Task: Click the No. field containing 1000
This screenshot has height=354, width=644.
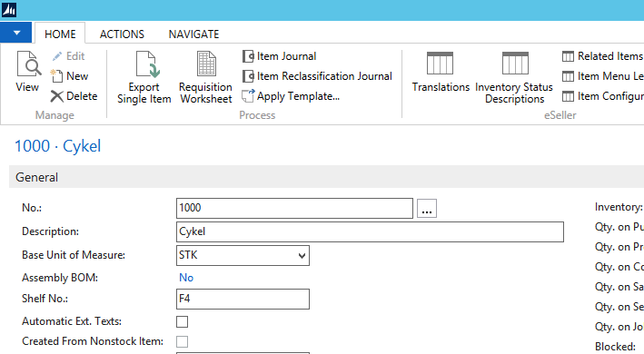Action: [294, 208]
